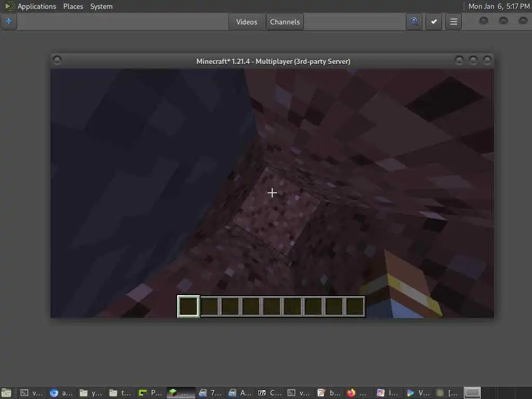Select the ninth hotbar slot
The width and height of the screenshot is (532, 399).
coord(355,307)
